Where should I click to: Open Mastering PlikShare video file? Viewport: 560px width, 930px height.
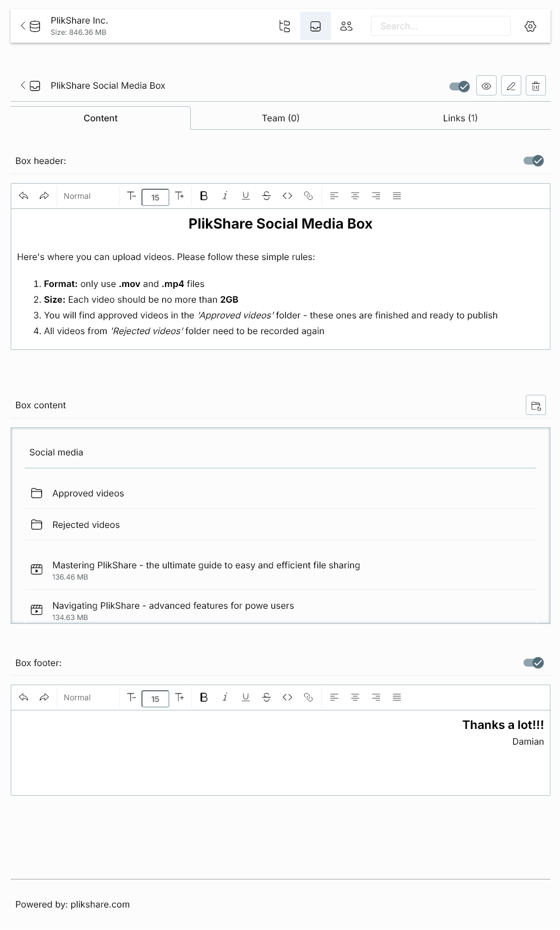tap(281, 570)
